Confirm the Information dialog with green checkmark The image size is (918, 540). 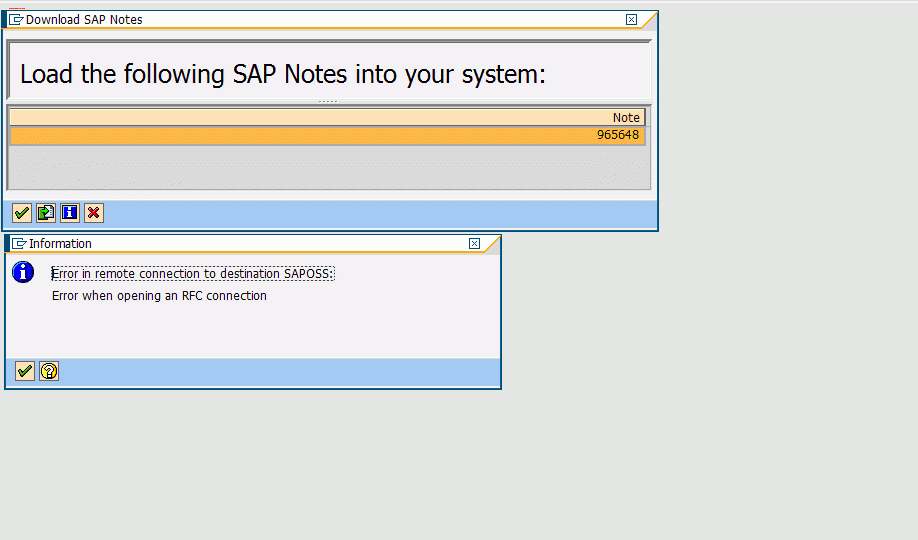[x=25, y=371]
